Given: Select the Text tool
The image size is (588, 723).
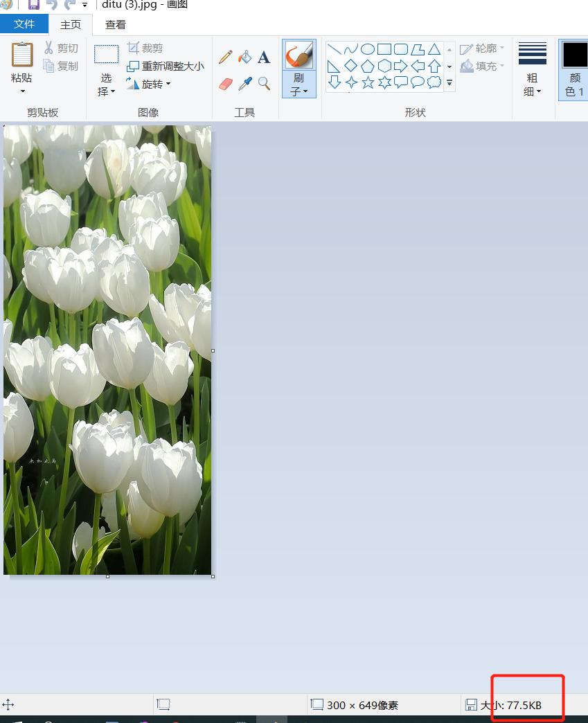Looking at the screenshot, I should [x=264, y=57].
